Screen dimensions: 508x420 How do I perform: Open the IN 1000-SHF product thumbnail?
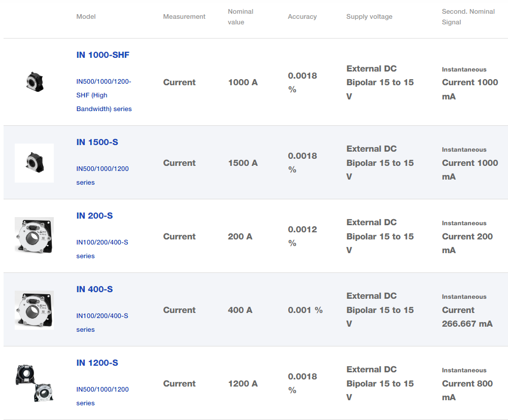click(35, 82)
